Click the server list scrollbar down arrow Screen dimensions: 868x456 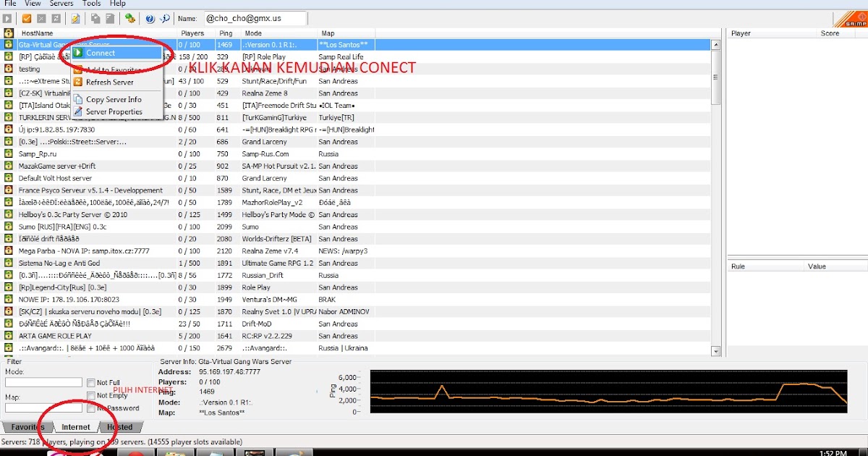pos(716,352)
